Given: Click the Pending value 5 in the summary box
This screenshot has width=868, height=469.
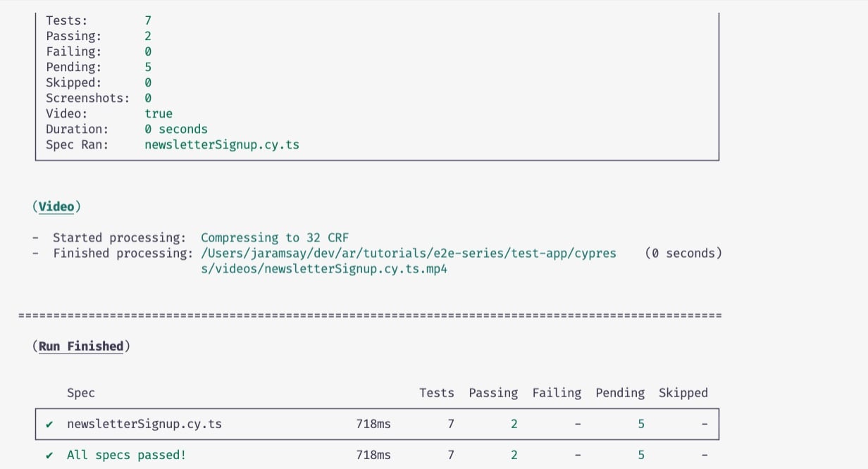Looking at the screenshot, I should click(x=148, y=67).
